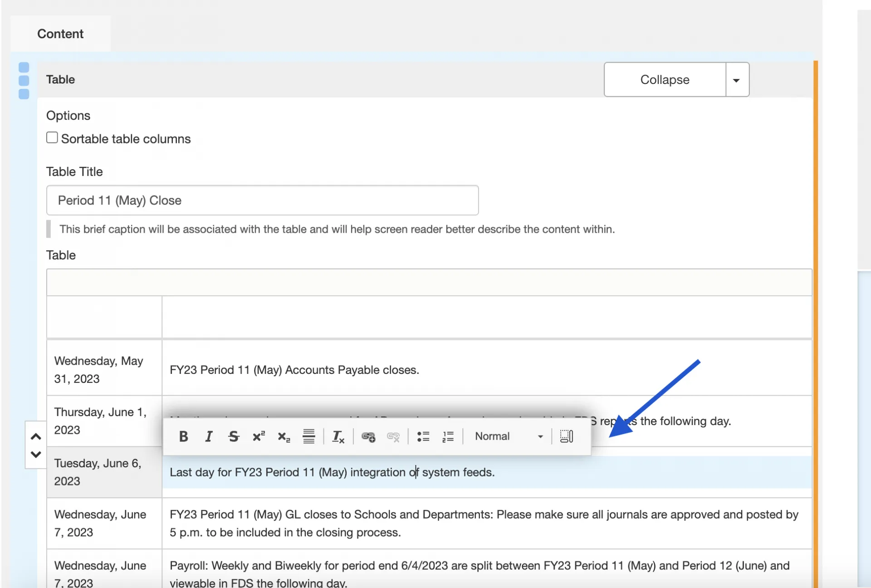
Task: Apply Superscript formatting
Action: point(259,436)
